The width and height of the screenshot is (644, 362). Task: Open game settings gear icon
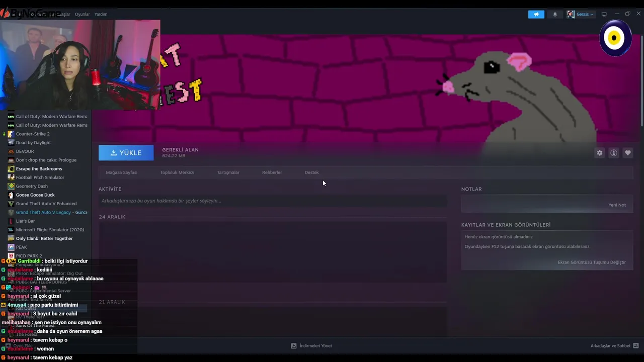(599, 153)
